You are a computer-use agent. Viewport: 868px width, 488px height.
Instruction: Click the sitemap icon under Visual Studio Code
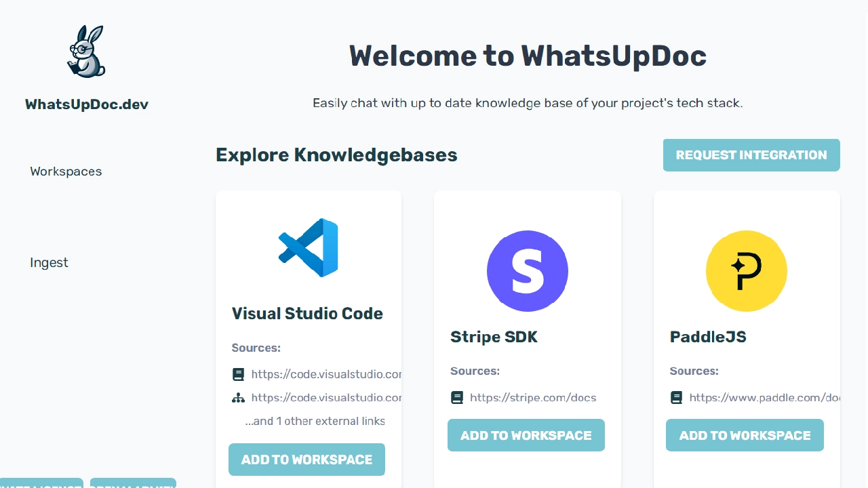tap(238, 398)
